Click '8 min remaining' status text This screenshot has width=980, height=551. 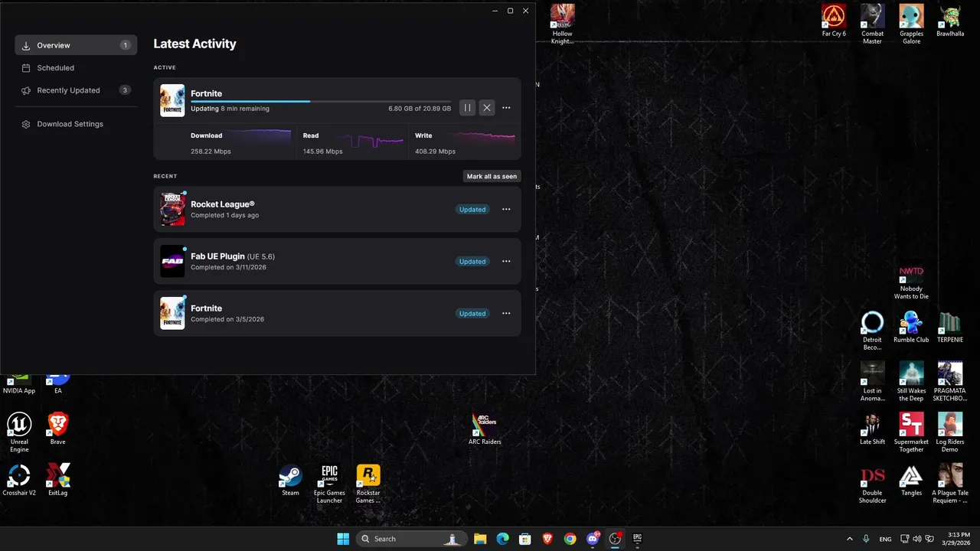[245, 109]
